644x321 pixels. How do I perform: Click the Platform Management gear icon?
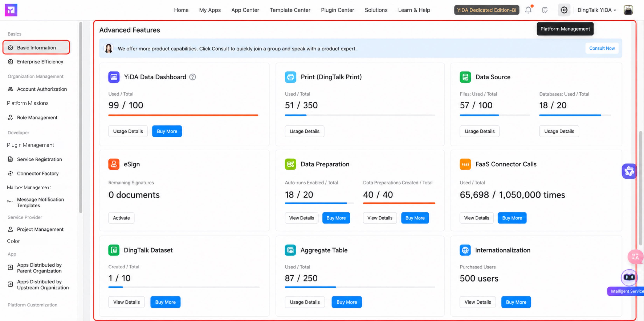[x=564, y=10]
